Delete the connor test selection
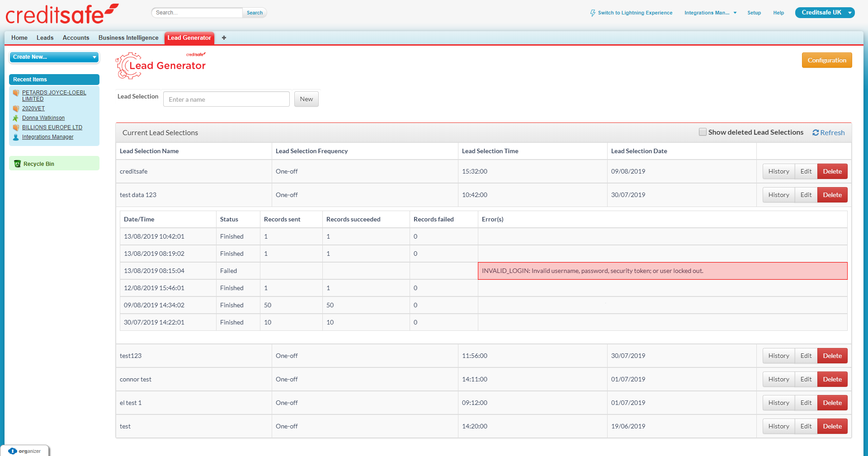This screenshot has width=868, height=456. (x=832, y=379)
